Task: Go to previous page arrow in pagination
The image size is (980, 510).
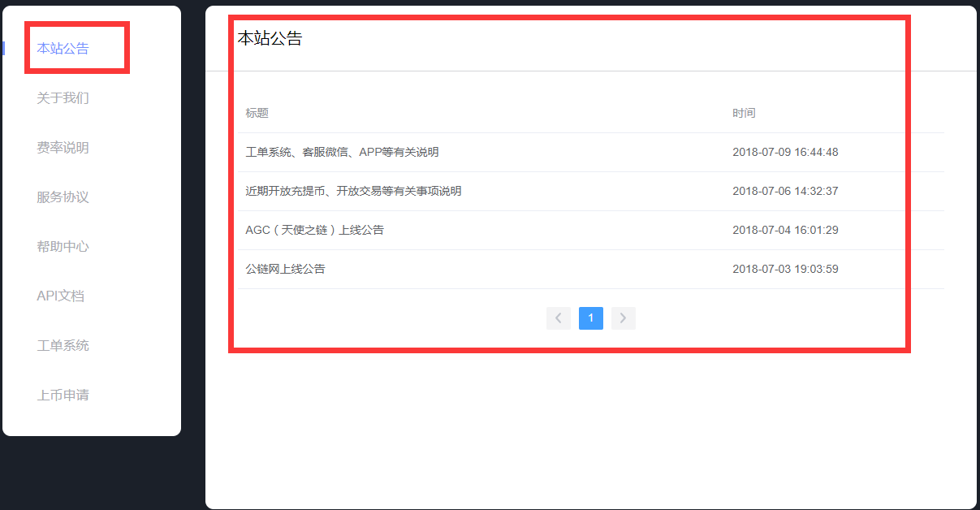Action: (x=558, y=318)
